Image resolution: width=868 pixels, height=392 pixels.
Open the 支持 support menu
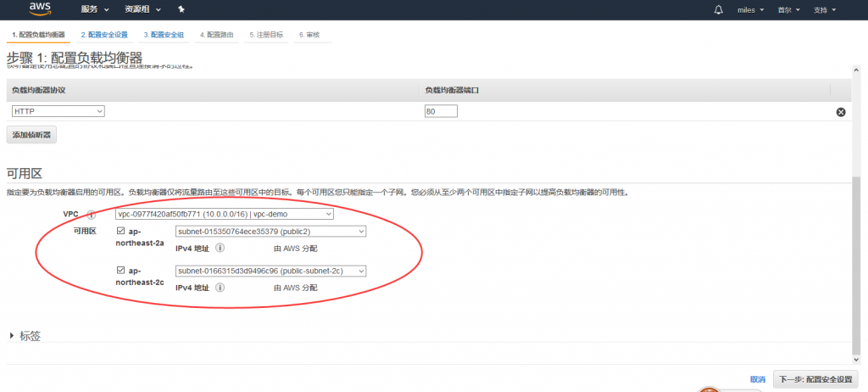(825, 10)
